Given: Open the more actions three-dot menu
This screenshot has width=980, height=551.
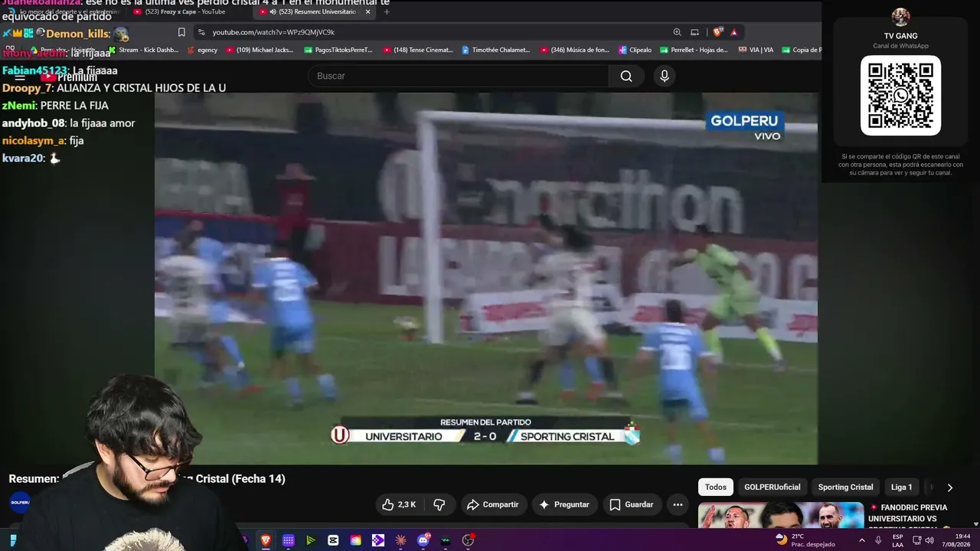Looking at the screenshot, I should tap(678, 504).
